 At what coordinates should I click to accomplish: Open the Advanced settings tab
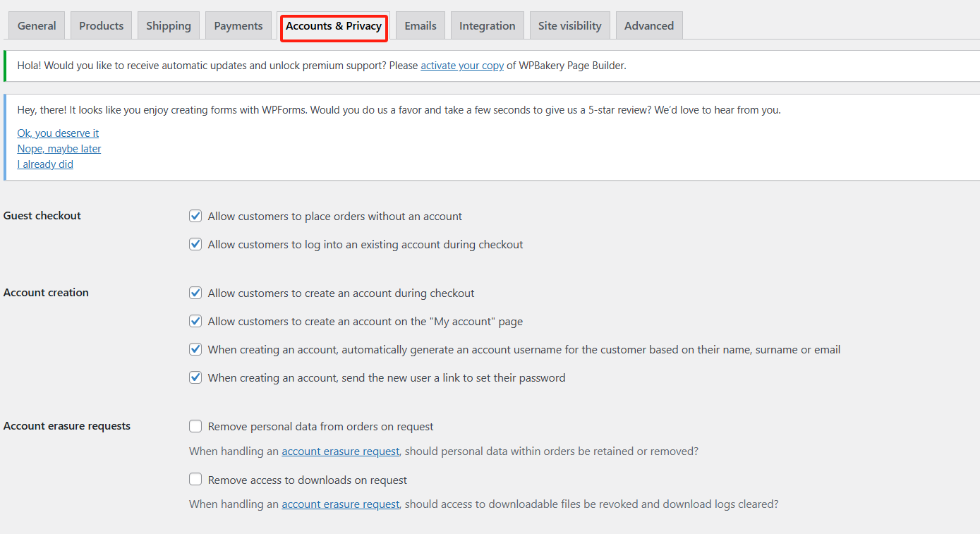(648, 25)
